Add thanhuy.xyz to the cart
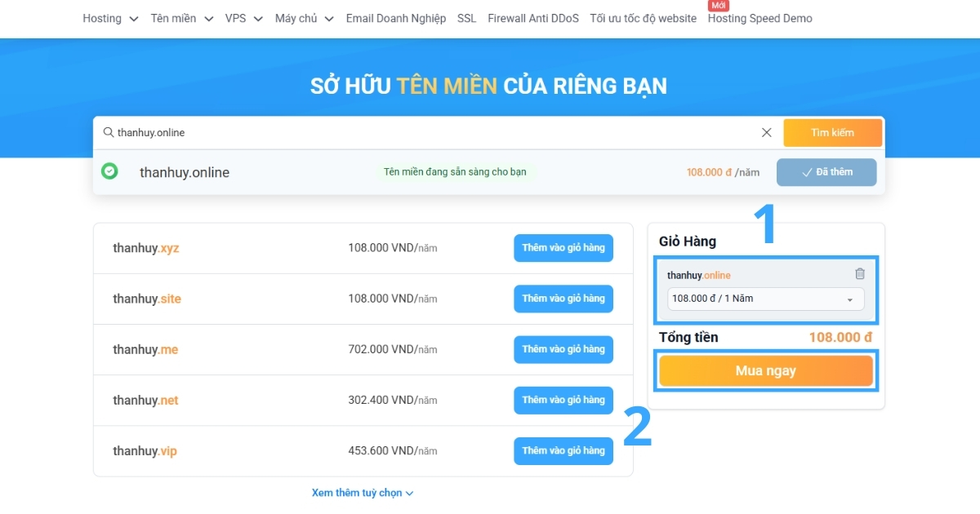This screenshot has height=514, width=980. [x=563, y=248]
